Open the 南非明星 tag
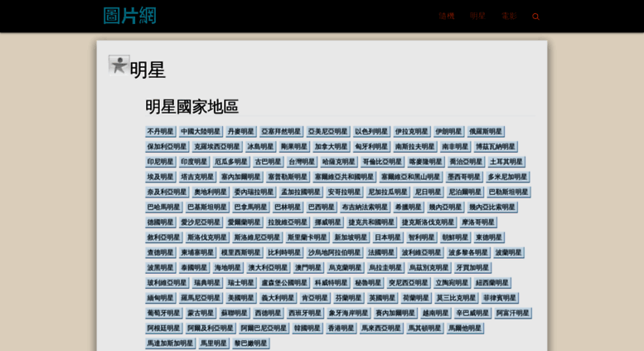The image size is (644, 351). coord(456,147)
